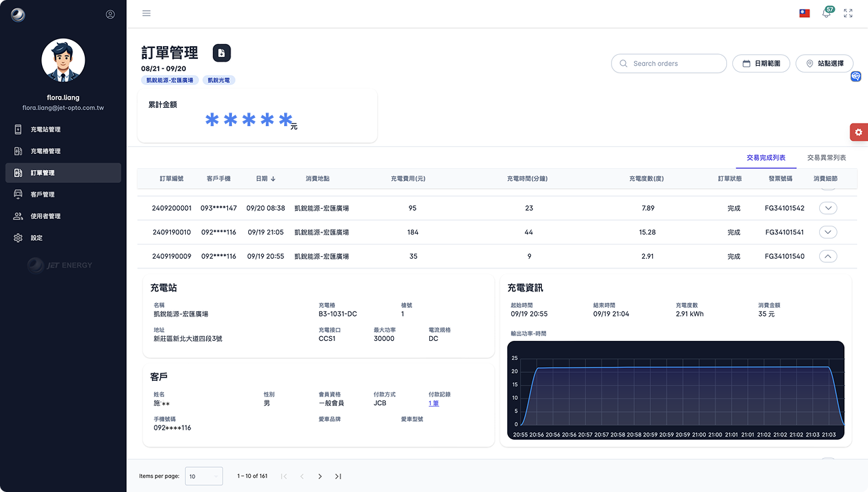Viewport: 868px width, 492px height.
Task: Click the app logo in the sidebar
Action: pos(18,14)
